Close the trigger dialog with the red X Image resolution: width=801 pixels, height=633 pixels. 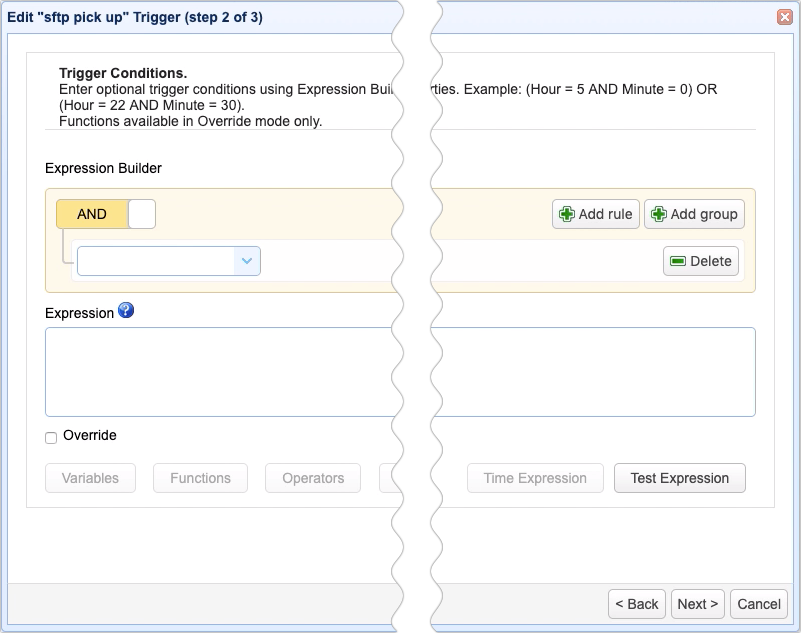tap(784, 16)
